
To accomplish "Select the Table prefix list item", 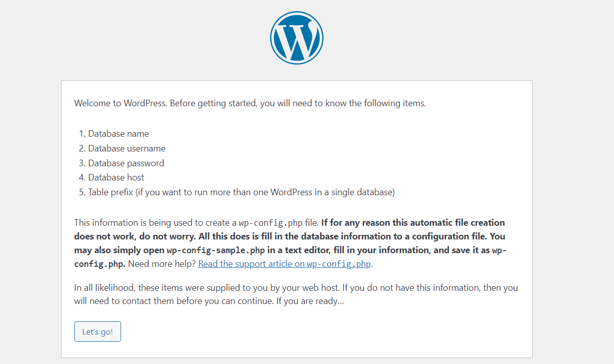I will click(242, 192).
